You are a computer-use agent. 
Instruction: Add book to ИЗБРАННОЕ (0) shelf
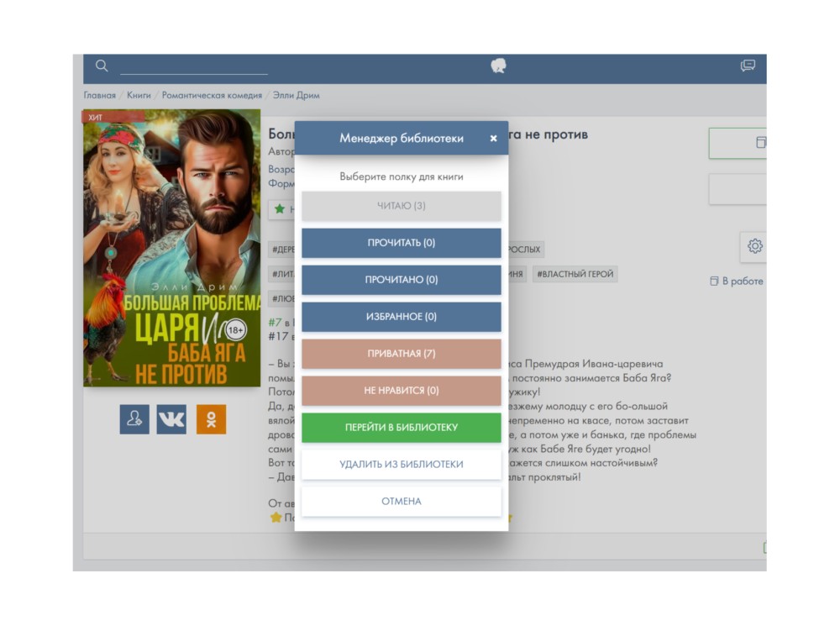click(x=401, y=317)
